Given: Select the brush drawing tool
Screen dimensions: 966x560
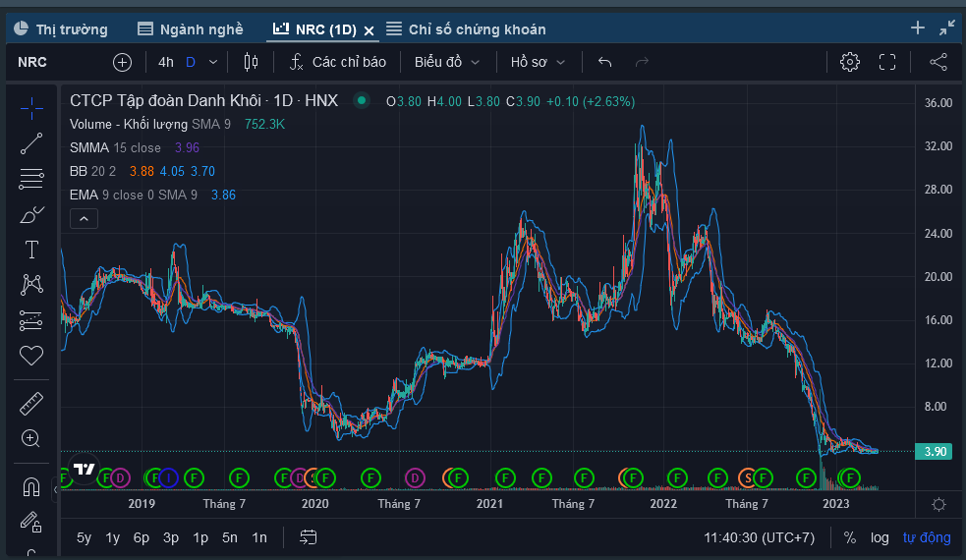Looking at the screenshot, I should click(31, 214).
